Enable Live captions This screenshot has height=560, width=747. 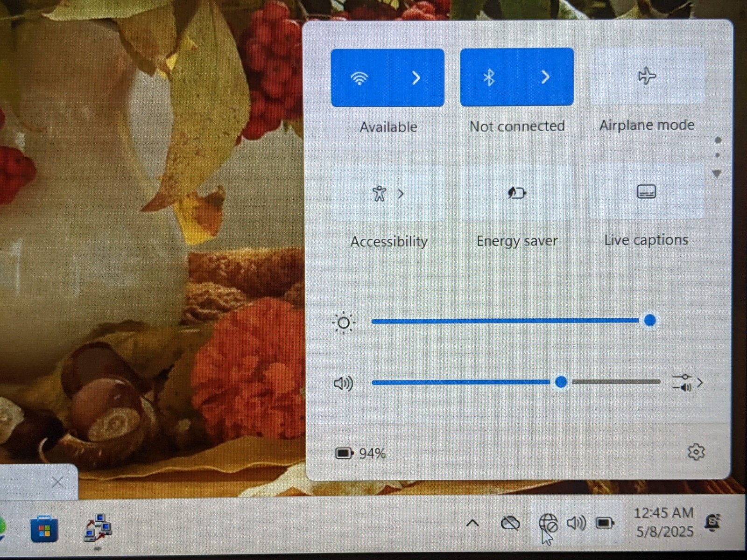[647, 191]
